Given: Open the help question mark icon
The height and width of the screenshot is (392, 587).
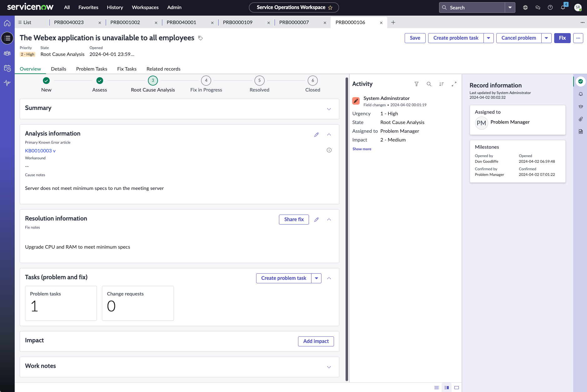Looking at the screenshot, I should coord(550,7).
